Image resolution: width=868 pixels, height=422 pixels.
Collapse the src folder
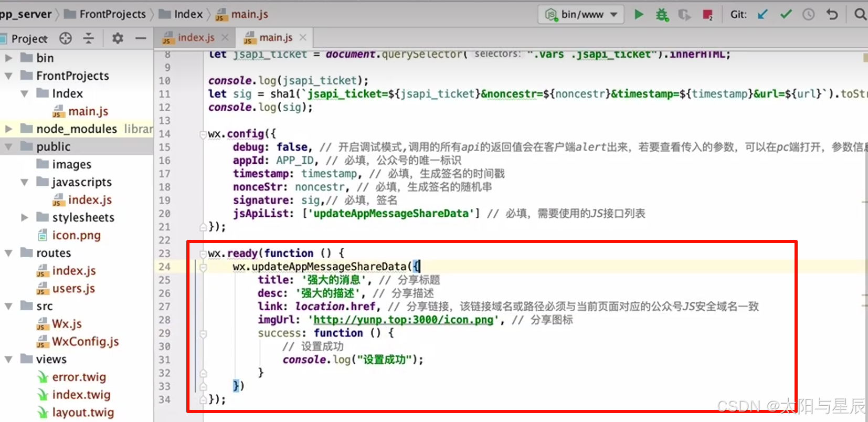pyautogui.click(x=8, y=306)
